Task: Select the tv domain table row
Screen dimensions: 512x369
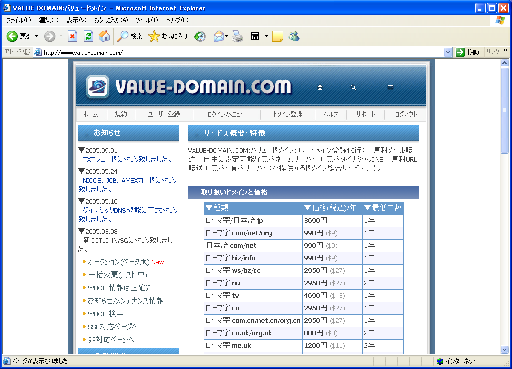Action: click(304, 296)
